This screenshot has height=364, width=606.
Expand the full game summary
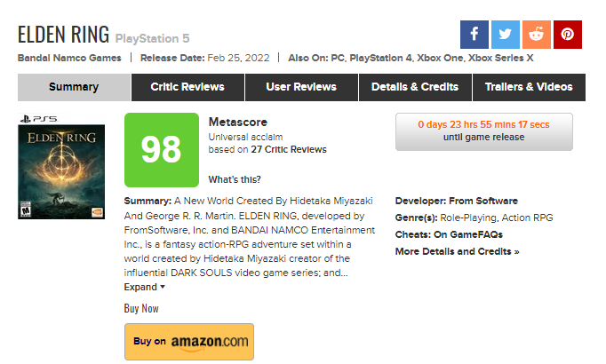coord(144,288)
